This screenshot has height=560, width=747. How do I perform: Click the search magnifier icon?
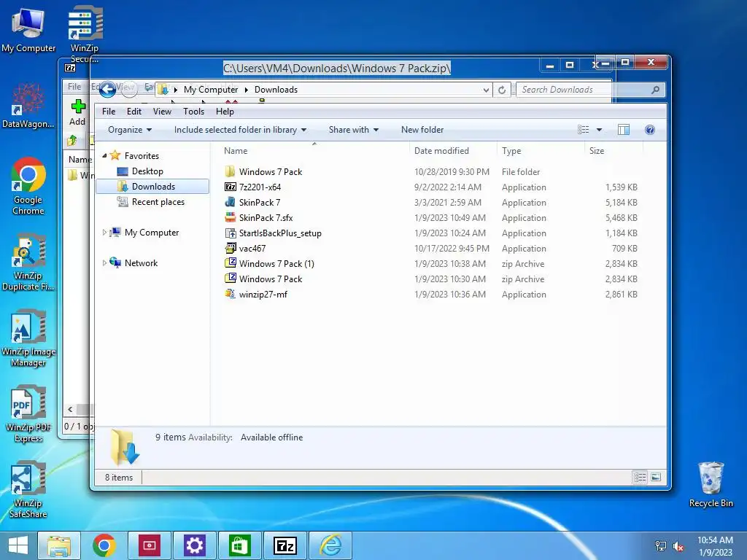656,90
